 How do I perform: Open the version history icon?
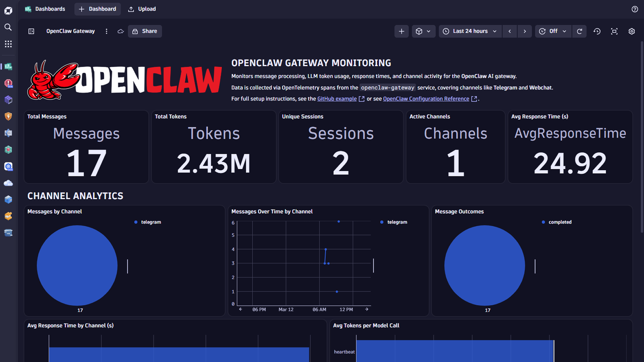pyautogui.click(x=597, y=31)
